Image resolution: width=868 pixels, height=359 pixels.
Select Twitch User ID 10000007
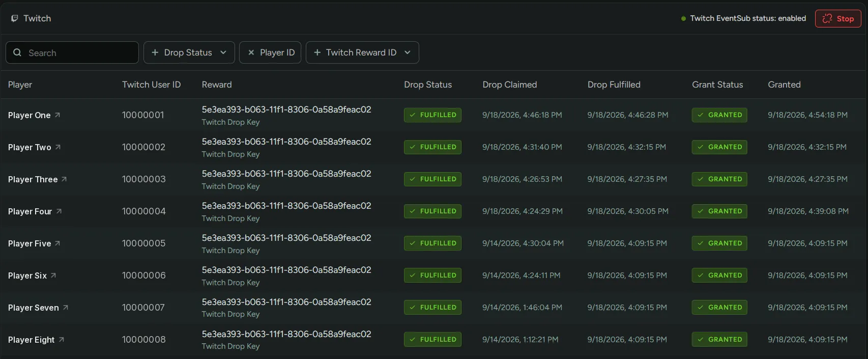tap(143, 308)
